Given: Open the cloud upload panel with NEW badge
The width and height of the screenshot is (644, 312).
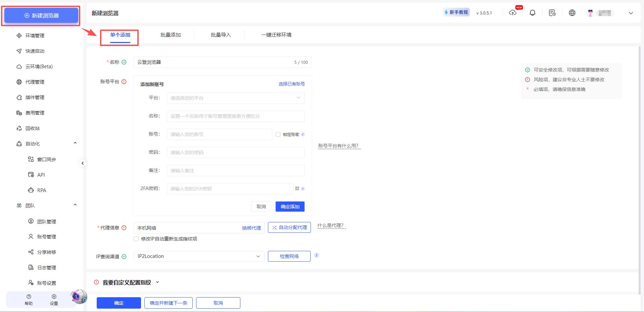Looking at the screenshot, I should tap(512, 13).
